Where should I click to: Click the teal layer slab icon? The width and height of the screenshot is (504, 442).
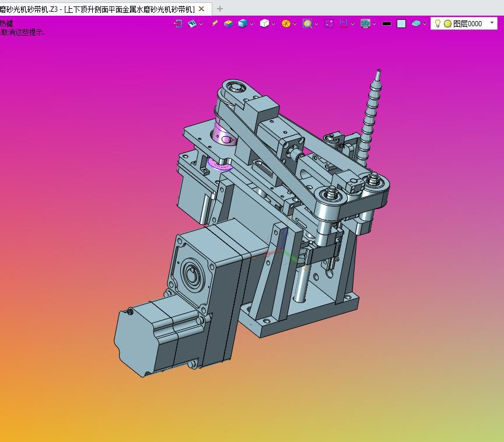pos(416,23)
